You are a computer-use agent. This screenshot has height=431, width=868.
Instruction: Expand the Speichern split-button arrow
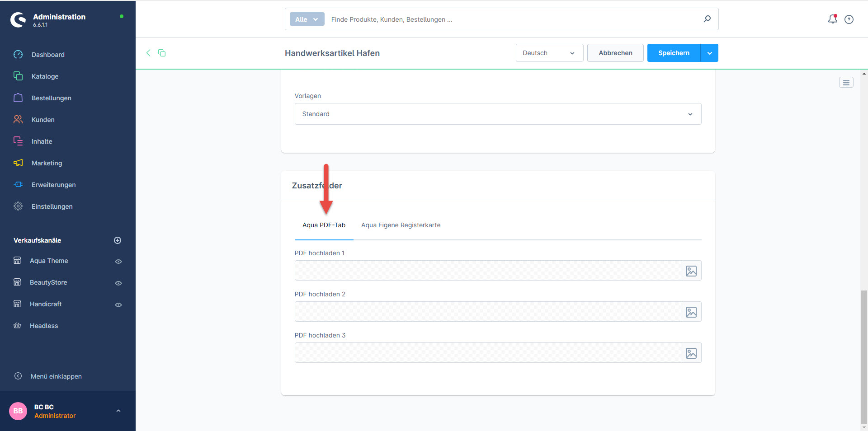[x=709, y=53]
